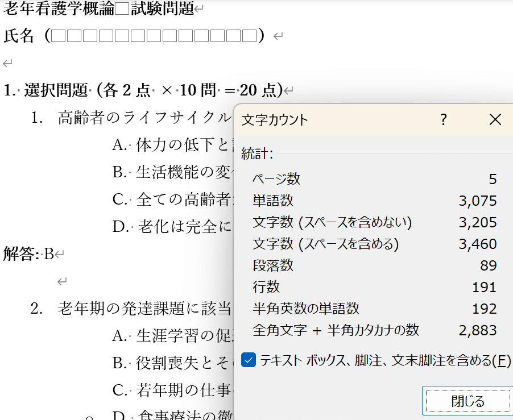Click the help (?) icon in the dialog
The height and width of the screenshot is (420, 513).
(443, 119)
